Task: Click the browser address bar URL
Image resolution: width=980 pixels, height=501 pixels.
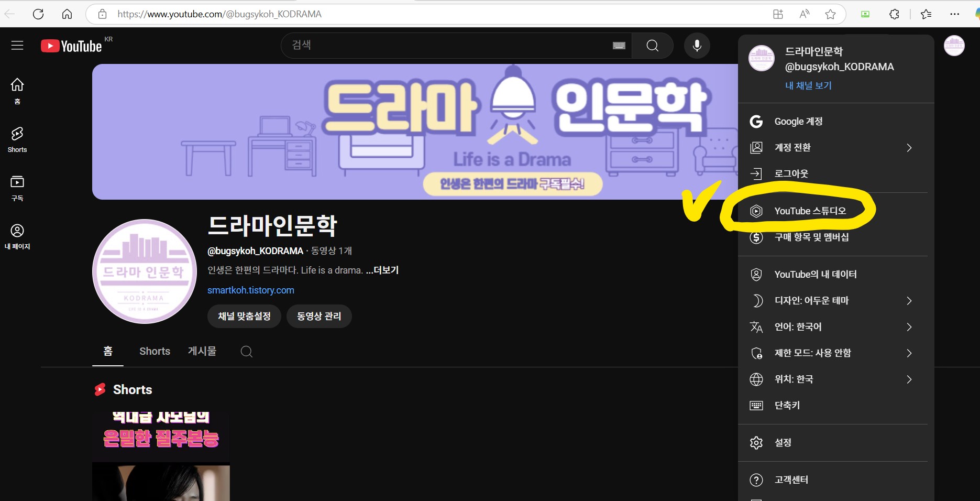Action: [219, 14]
